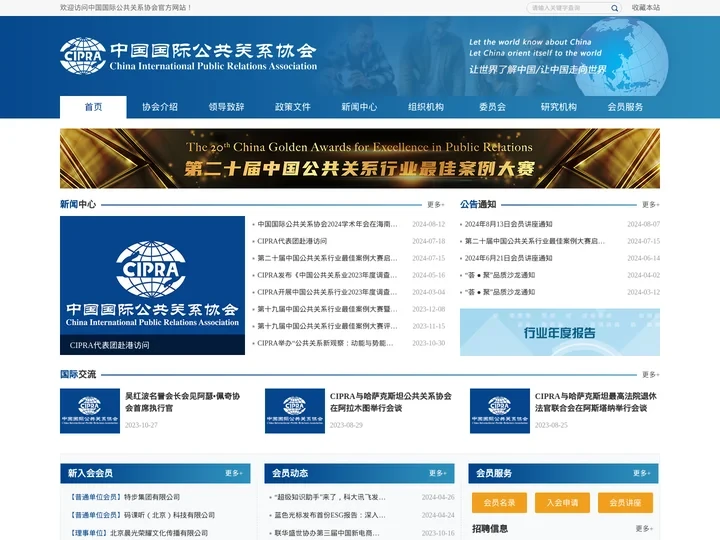This screenshot has width=720, height=540.
Task: Open 品质沙龙通知 dated 2024-03-12
Action: pos(500,292)
